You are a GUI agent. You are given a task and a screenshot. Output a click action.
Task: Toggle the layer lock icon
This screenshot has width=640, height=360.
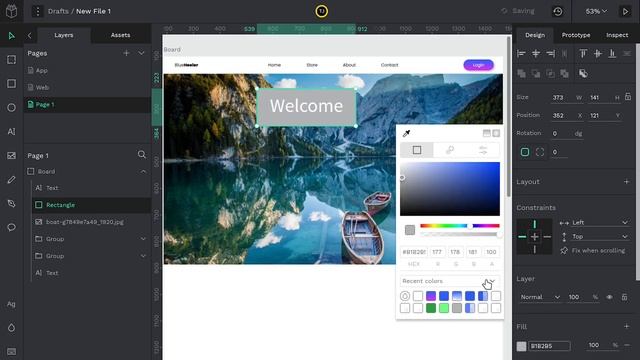pyautogui.click(x=624, y=297)
